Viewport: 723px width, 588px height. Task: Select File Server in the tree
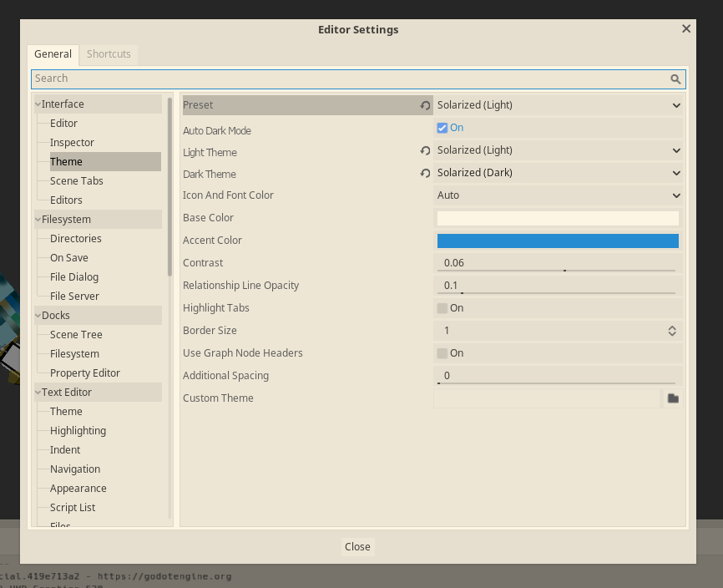click(74, 297)
